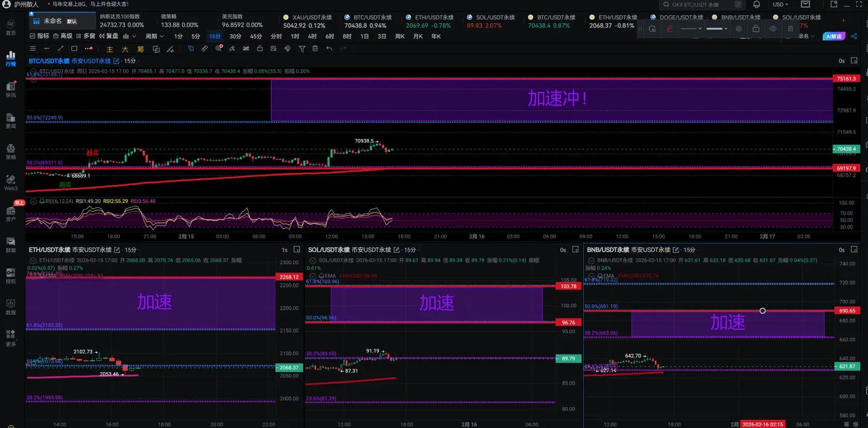Image resolution: width=868 pixels, height=428 pixels.
Task: Open 资产 assets in the sidebar
Action: click(11, 213)
